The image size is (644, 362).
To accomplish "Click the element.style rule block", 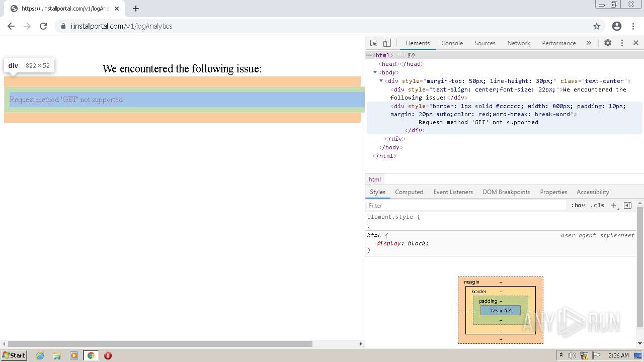I will point(501,221).
